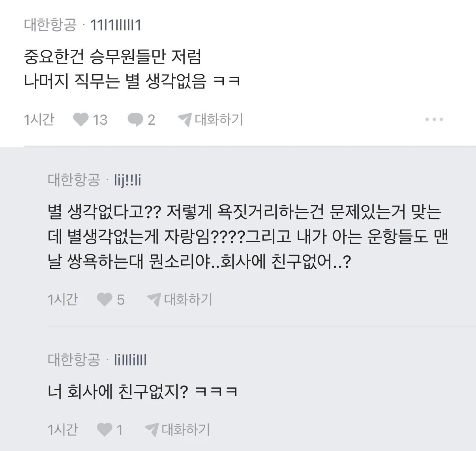Tap the 1시간 timestamp on the top comment

[x=39, y=119]
